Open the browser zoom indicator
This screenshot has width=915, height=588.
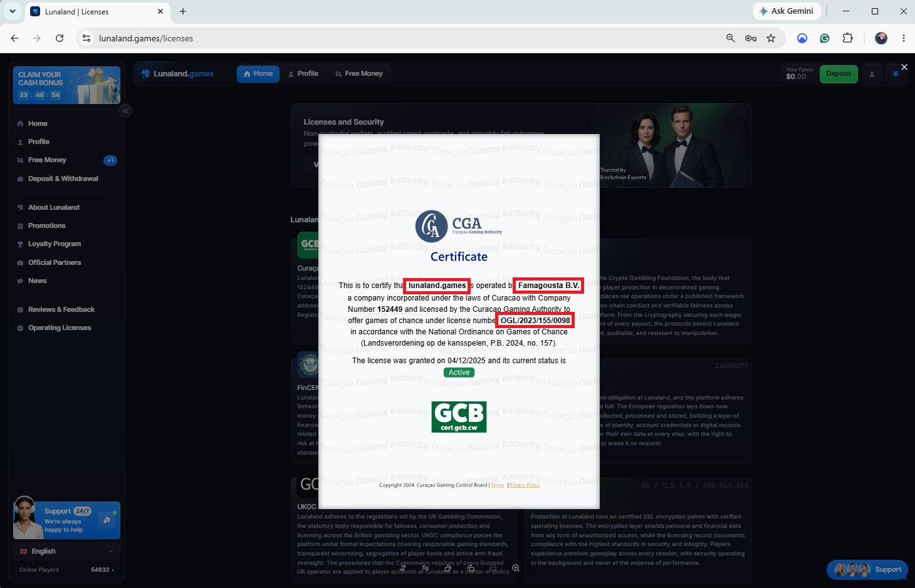click(730, 38)
